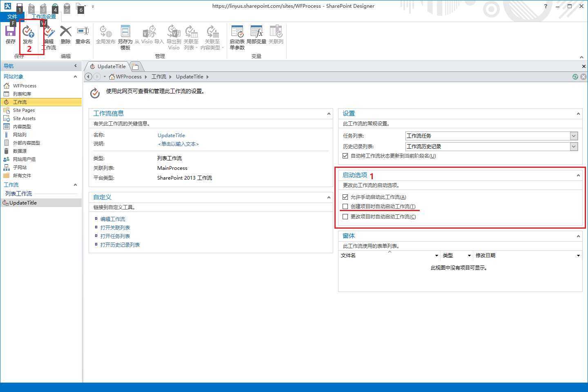Open the Edit Workflow (编辑工作流) tool
Screen dimensions: 588x392
pos(49,38)
